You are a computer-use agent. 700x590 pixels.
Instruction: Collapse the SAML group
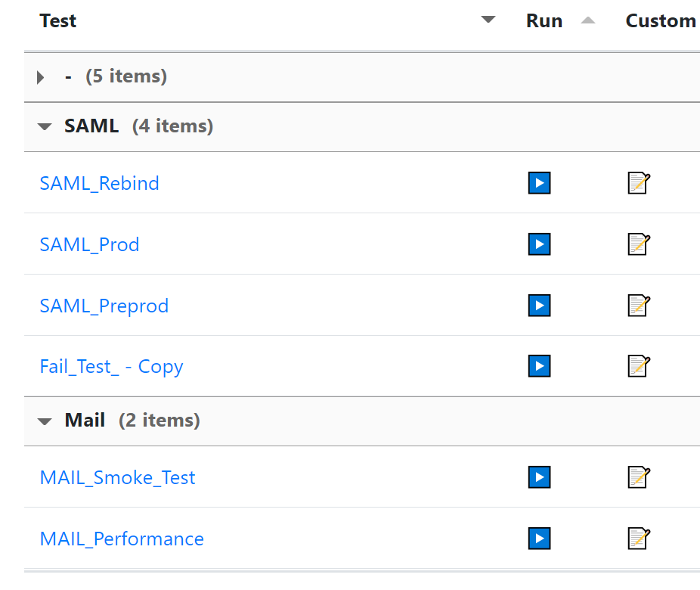click(x=45, y=126)
